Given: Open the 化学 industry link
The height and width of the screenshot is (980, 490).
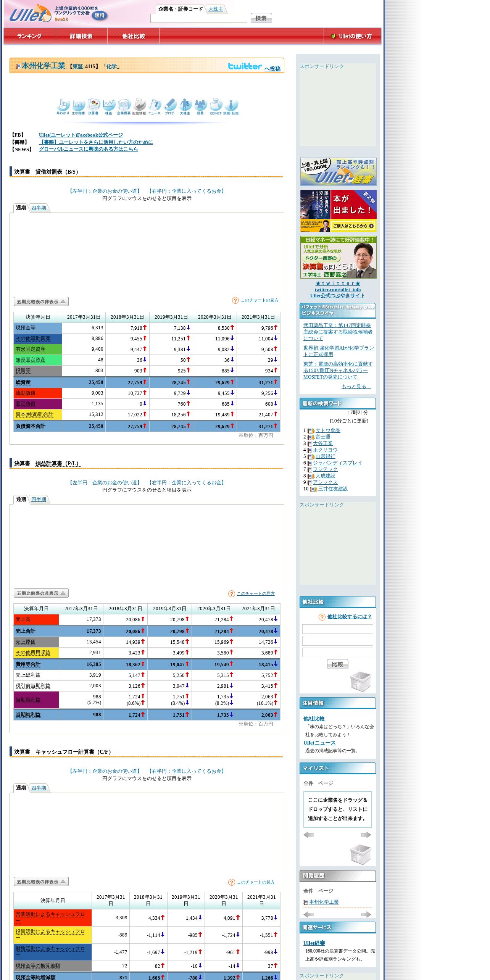Looking at the screenshot, I should point(111,66).
